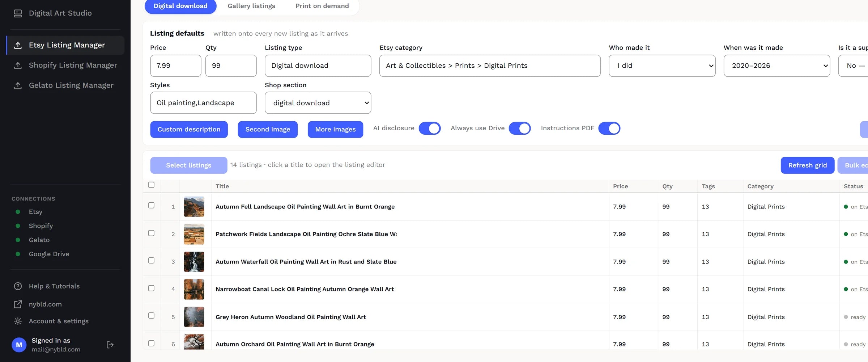Click the Styles input field
The width and height of the screenshot is (868, 362).
point(203,103)
